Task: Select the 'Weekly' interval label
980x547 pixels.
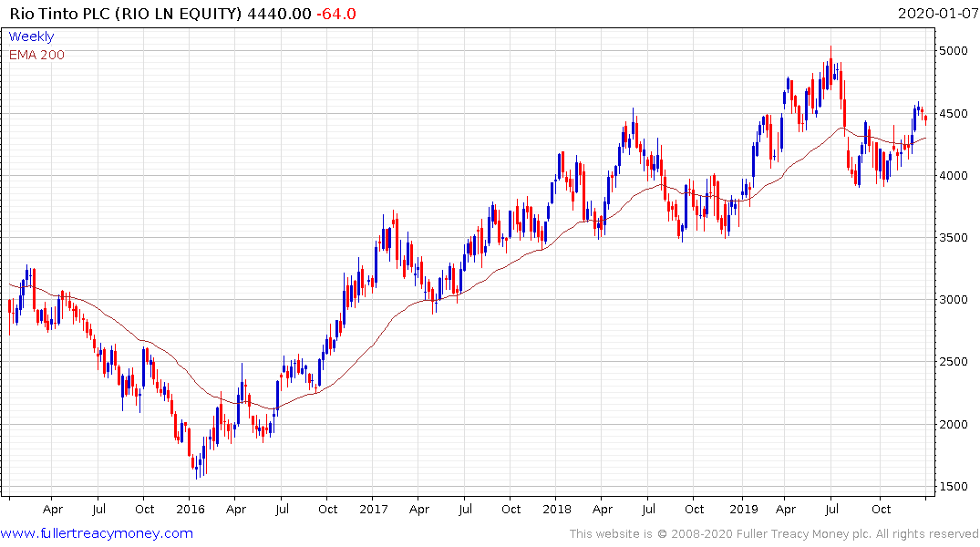Action: click(31, 36)
